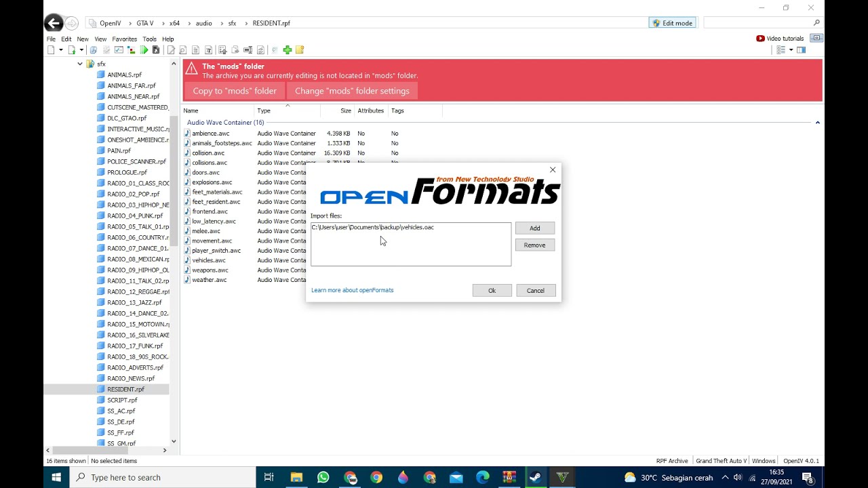The image size is (868, 488).
Task: Open Steam from the taskbar
Action: (x=535, y=477)
